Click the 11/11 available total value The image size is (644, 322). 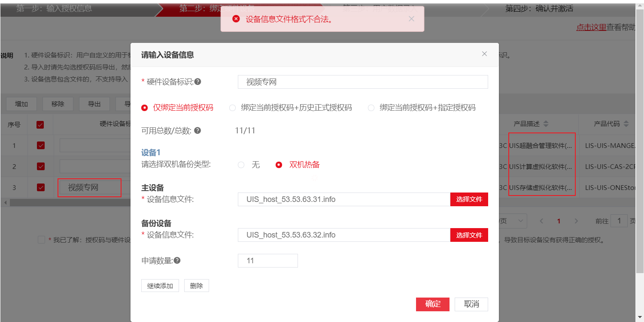click(x=245, y=131)
